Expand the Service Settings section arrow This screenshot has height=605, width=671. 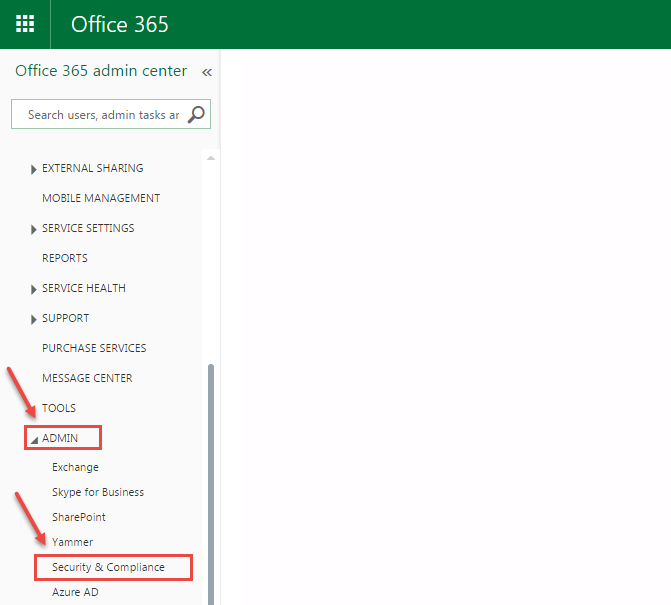(x=34, y=229)
